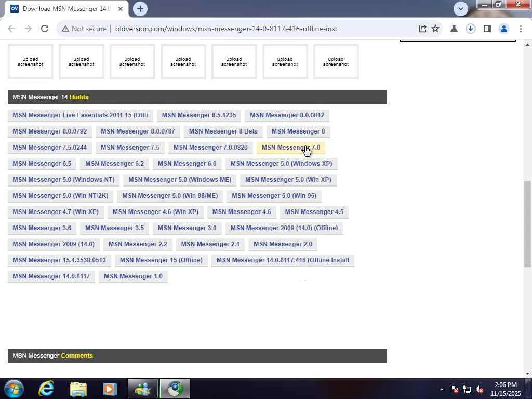Image resolution: width=532 pixels, height=399 pixels.
Task: Select the Download MSN Messenger 14.0 tab
Action: (66, 9)
